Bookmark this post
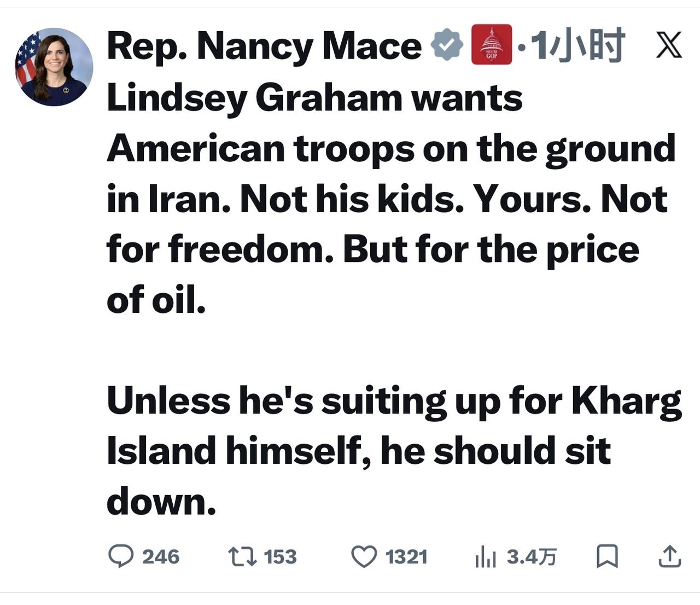700x605 pixels. pyautogui.click(x=607, y=557)
